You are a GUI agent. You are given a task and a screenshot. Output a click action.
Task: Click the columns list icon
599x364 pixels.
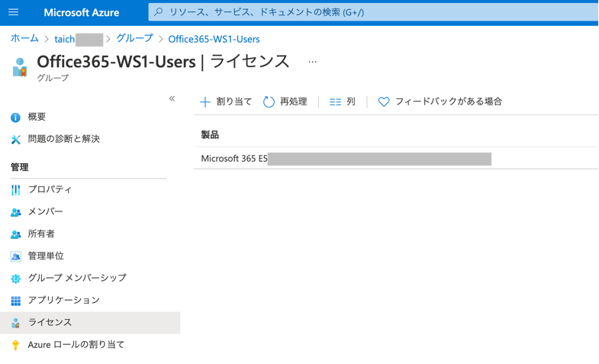335,102
